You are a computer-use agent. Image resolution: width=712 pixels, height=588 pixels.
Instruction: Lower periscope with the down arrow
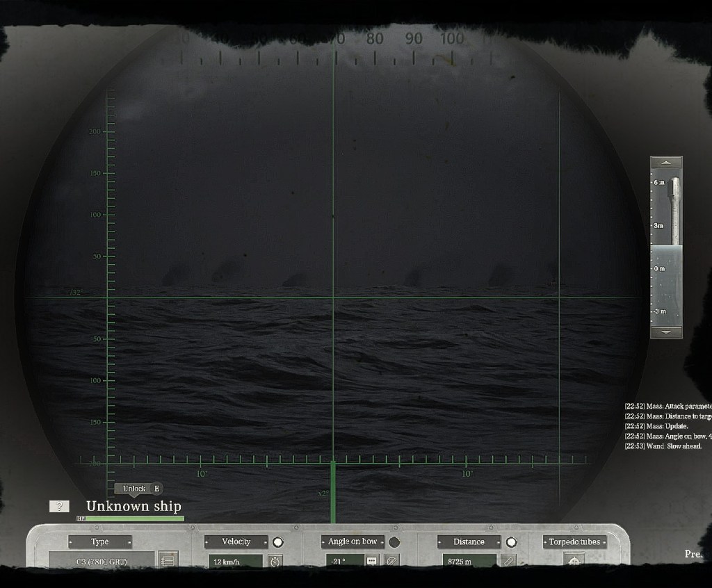coord(666,332)
